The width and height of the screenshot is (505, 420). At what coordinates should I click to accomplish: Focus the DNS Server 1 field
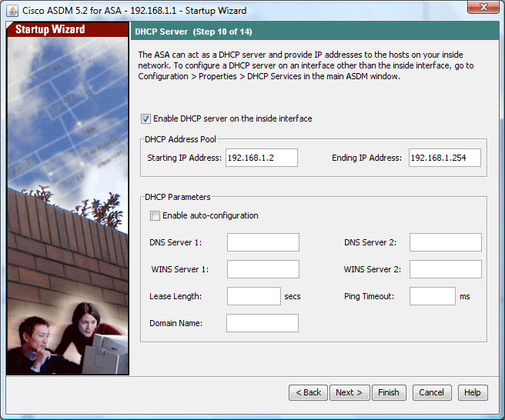click(x=263, y=242)
